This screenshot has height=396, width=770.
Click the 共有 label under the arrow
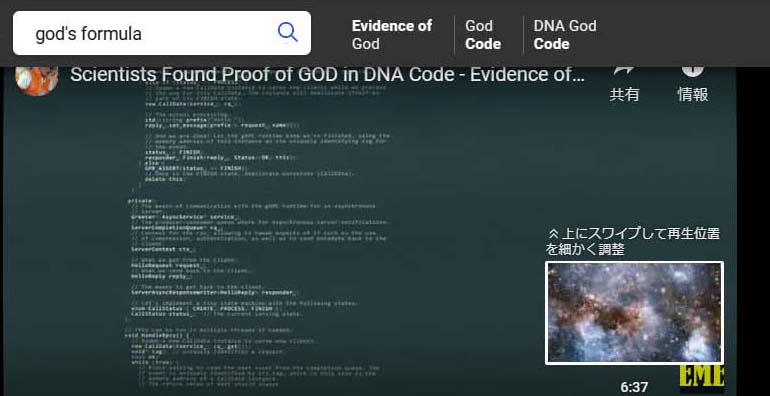click(624, 94)
